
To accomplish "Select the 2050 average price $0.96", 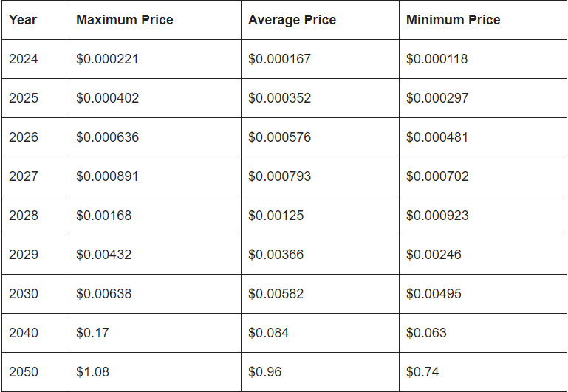I will [x=264, y=372].
